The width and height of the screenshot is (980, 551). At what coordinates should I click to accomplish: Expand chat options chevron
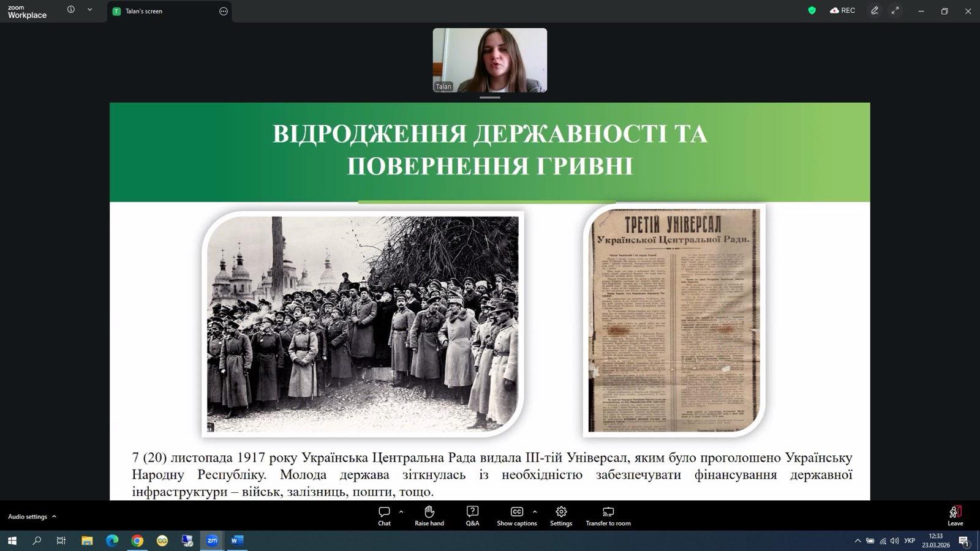(401, 512)
